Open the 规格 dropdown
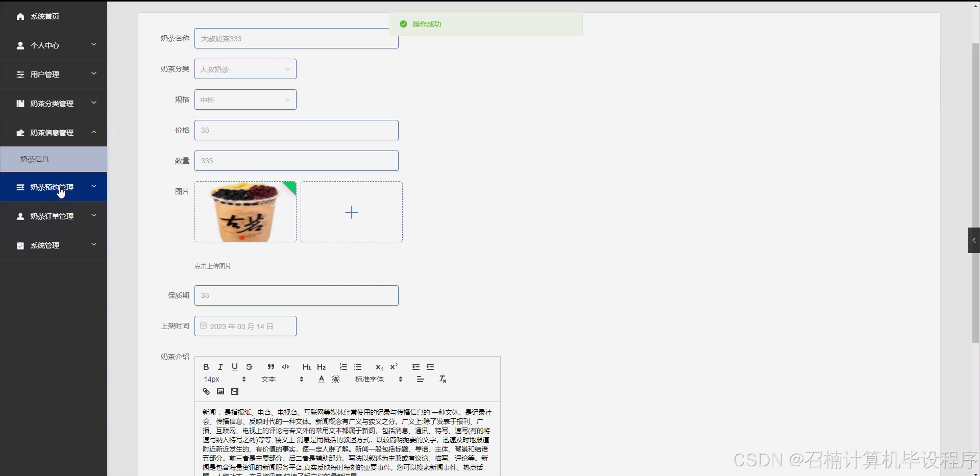980x476 pixels. click(x=245, y=99)
